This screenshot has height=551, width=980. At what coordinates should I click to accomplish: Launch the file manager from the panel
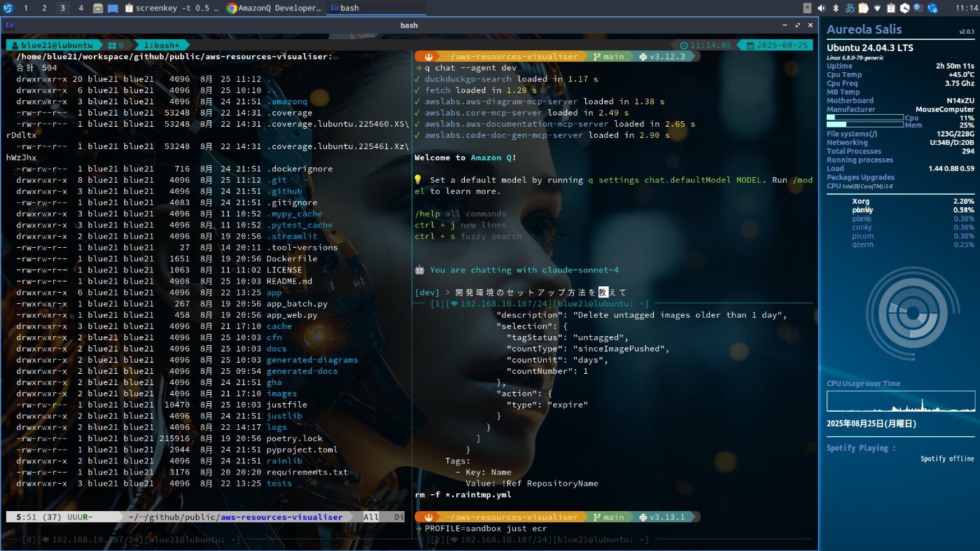coord(98,8)
